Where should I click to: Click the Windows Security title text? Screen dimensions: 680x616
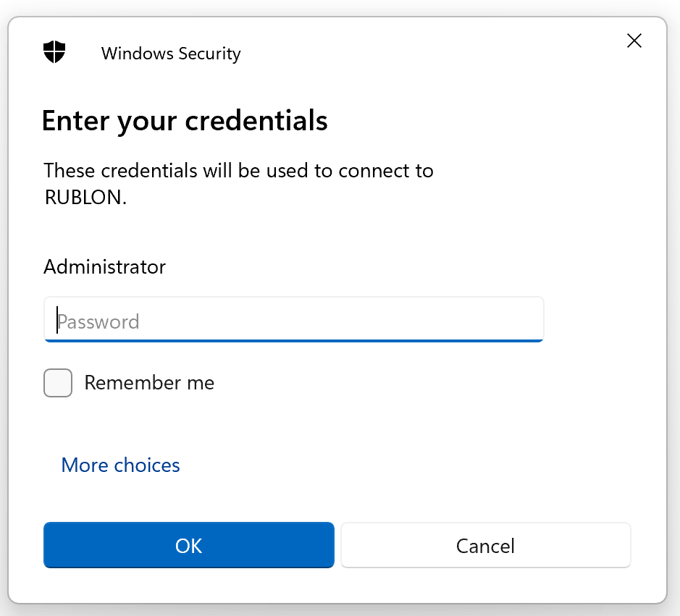171,54
